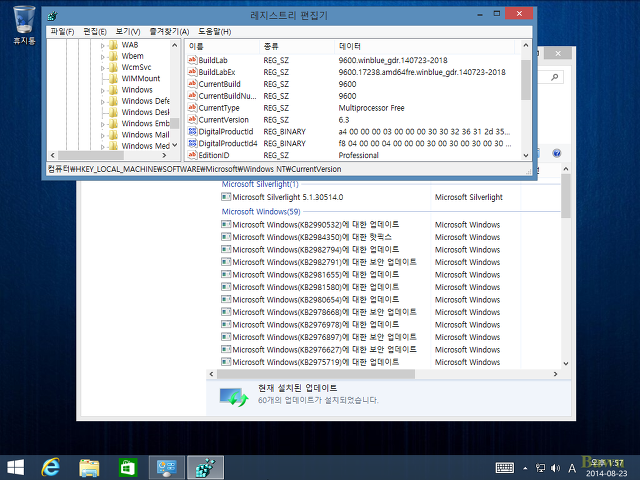Expand the Windows Mail registry key
The width and height of the screenshot is (640, 480).
coord(102,136)
